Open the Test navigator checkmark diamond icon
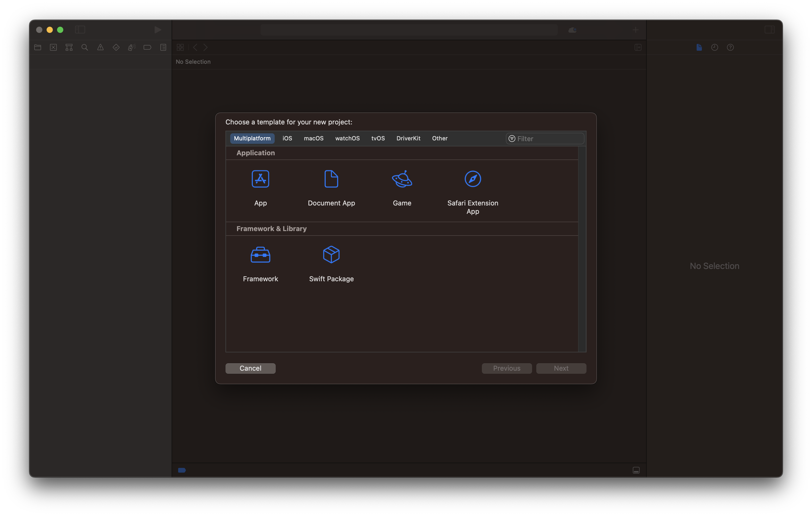 tap(116, 48)
